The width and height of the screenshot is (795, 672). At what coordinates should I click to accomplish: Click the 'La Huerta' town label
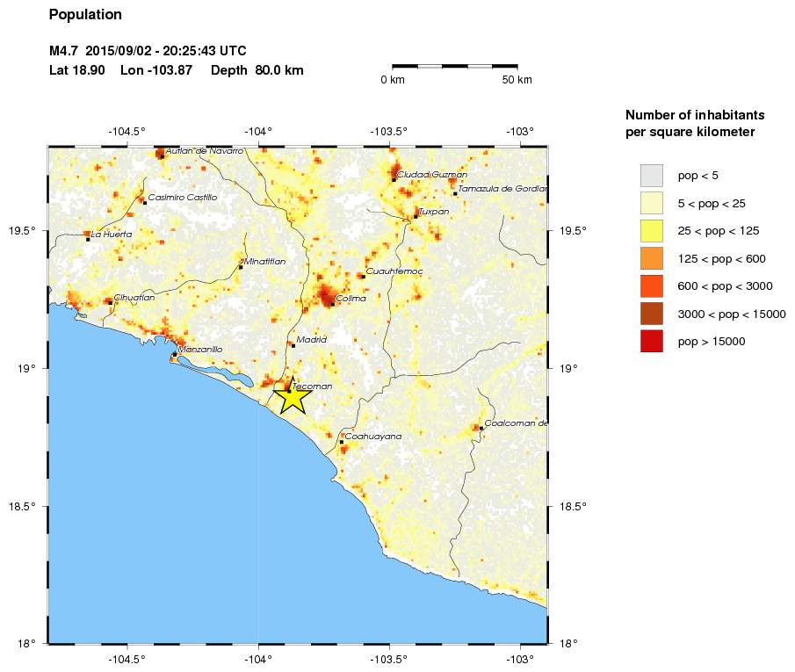[x=112, y=235]
